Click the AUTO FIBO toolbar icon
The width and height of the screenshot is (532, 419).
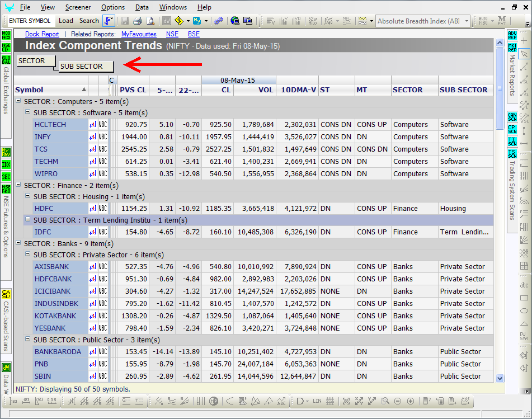[483, 21]
